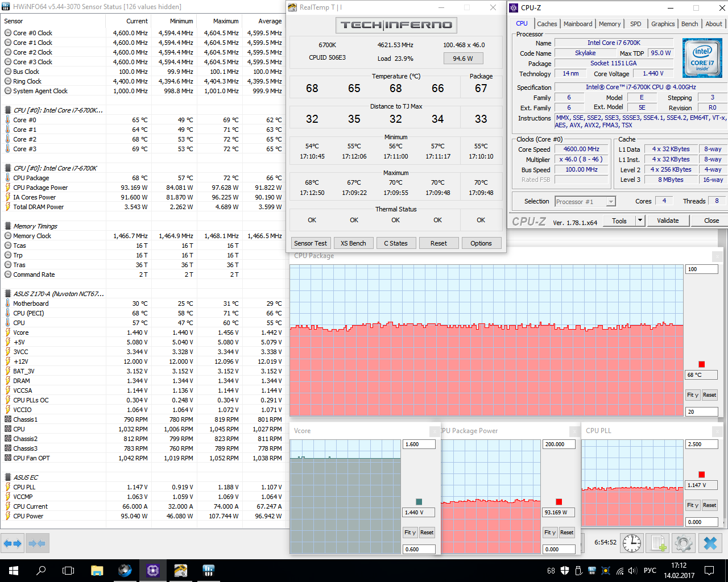Click Fit y in the CPU PLL graph
The width and height of the screenshot is (728, 582).
tap(693, 505)
